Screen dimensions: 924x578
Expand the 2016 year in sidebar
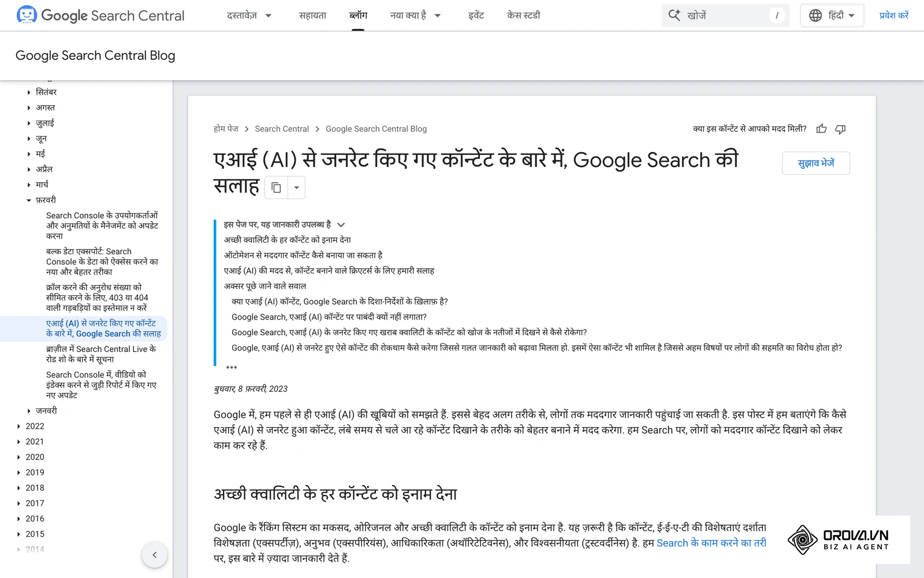coord(19,519)
